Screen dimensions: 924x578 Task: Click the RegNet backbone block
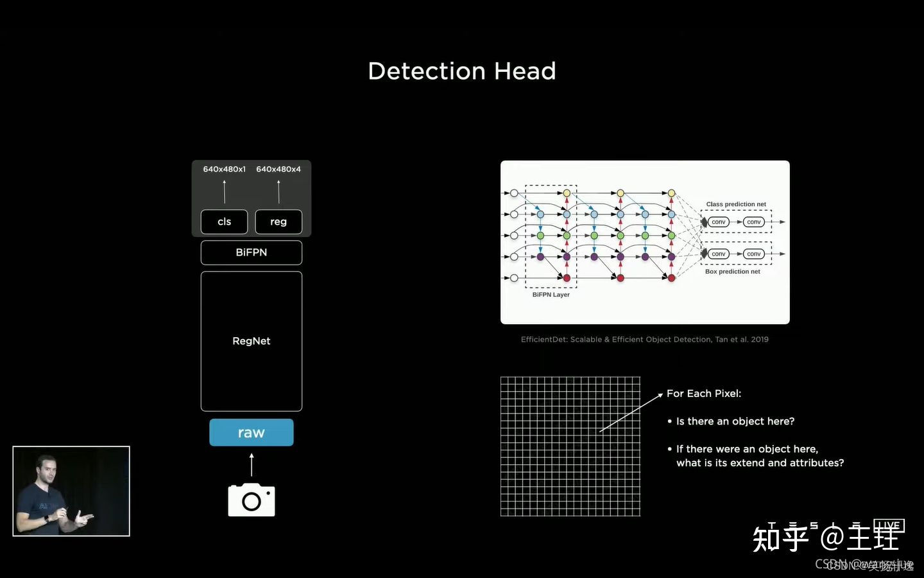[252, 341]
